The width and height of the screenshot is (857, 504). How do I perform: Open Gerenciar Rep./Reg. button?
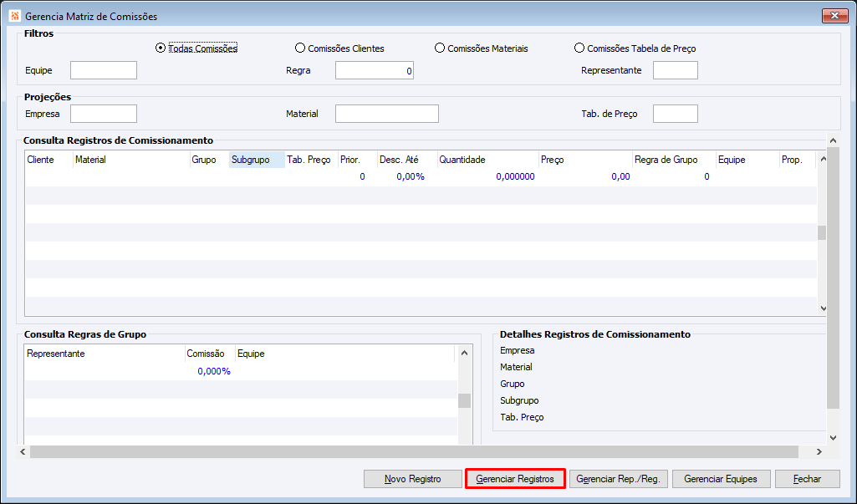point(618,479)
